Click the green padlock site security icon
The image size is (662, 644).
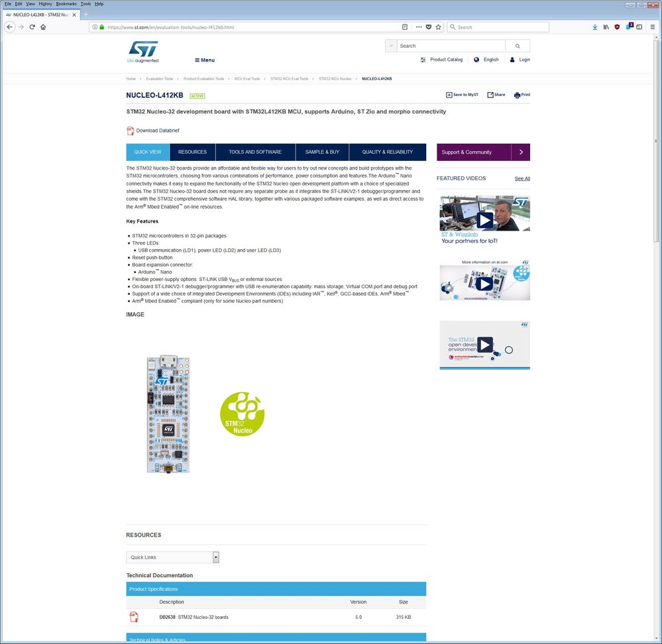(x=102, y=27)
